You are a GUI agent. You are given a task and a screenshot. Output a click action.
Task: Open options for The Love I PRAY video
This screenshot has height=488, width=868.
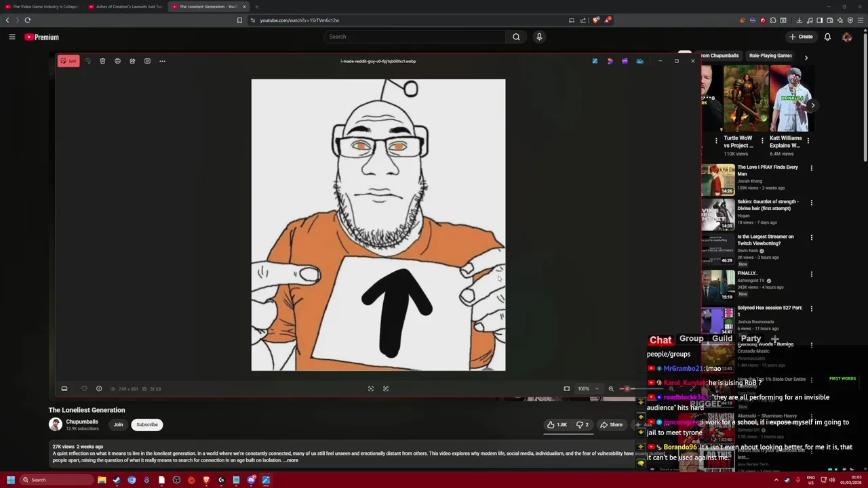tap(811, 168)
